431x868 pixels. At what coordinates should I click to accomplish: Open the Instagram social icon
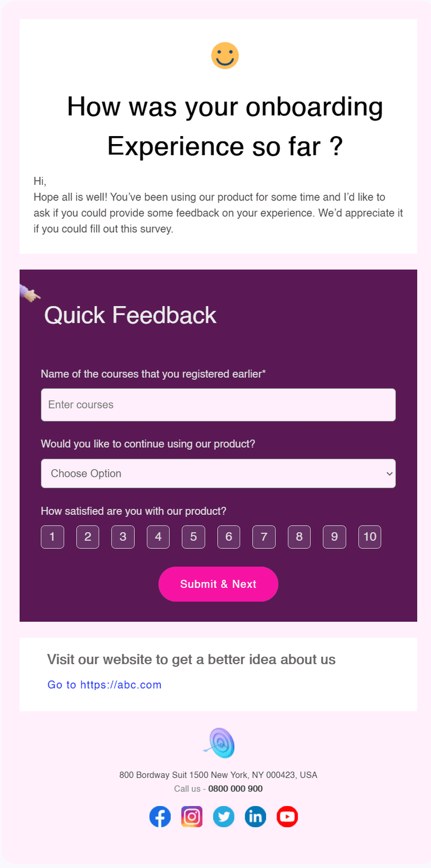point(192,816)
